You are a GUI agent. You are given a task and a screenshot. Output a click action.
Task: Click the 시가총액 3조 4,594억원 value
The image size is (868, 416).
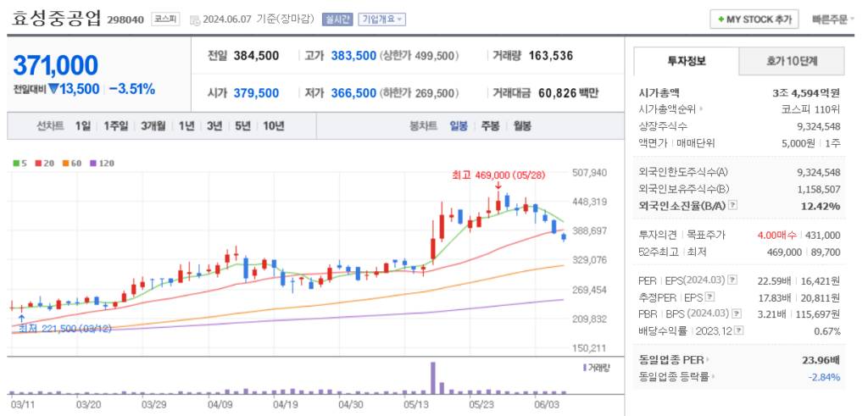[807, 93]
